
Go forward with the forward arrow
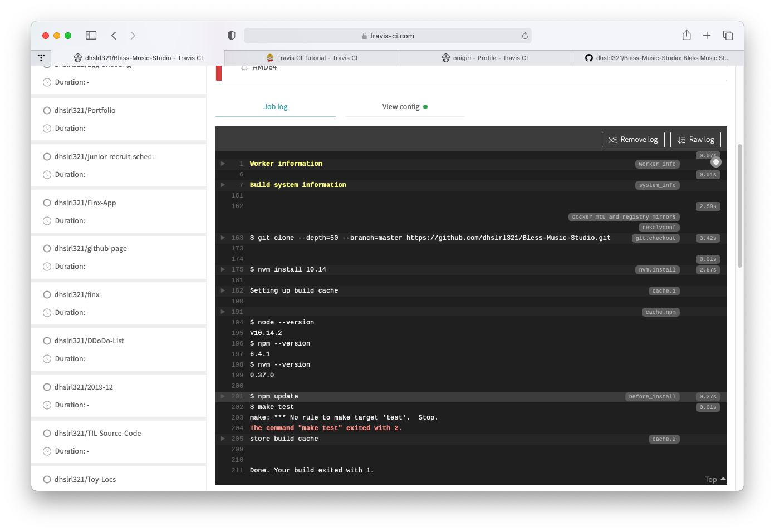tap(133, 36)
